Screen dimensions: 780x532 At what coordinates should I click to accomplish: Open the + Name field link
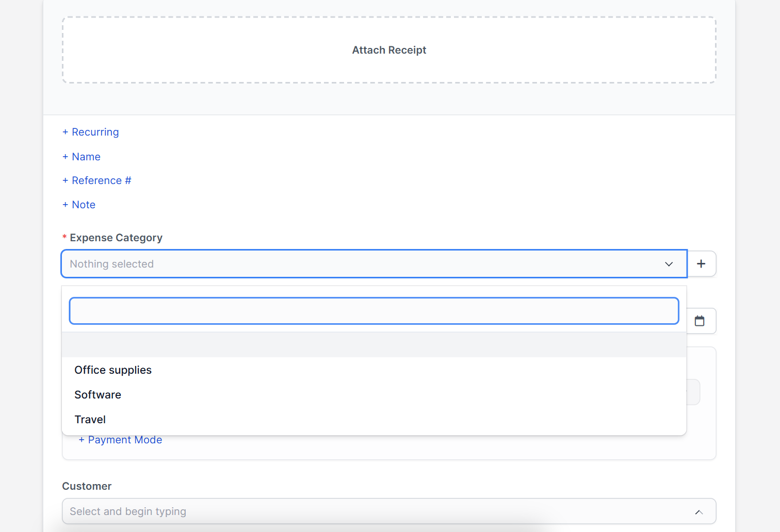tap(82, 157)
